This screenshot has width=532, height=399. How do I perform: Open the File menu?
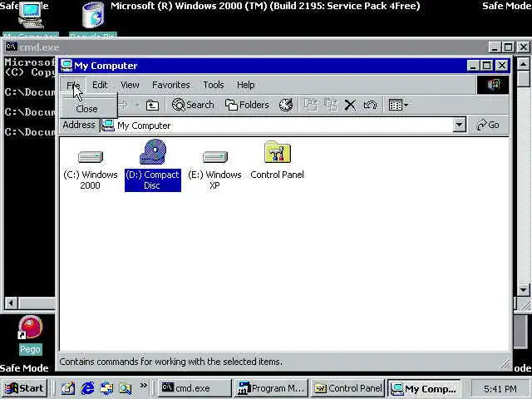pos(73,85)
